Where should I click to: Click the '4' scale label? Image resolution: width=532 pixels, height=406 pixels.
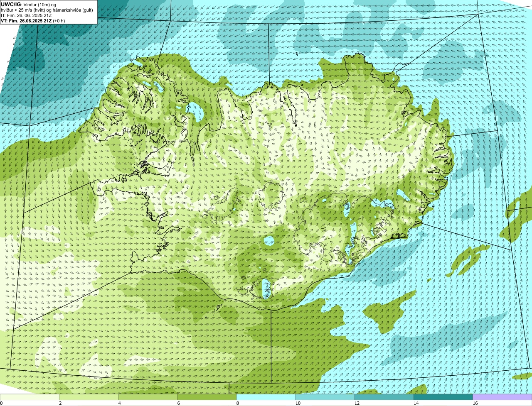click(120, 403)
